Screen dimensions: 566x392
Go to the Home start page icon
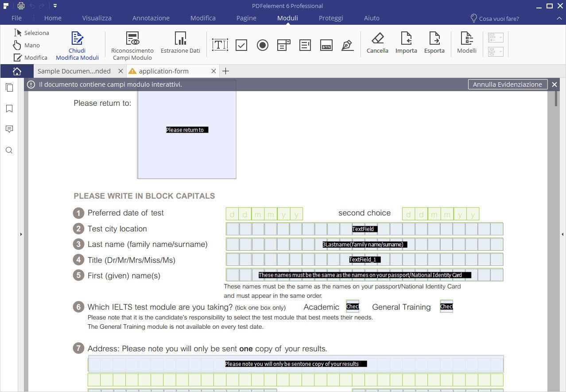(x=17, y=71)
